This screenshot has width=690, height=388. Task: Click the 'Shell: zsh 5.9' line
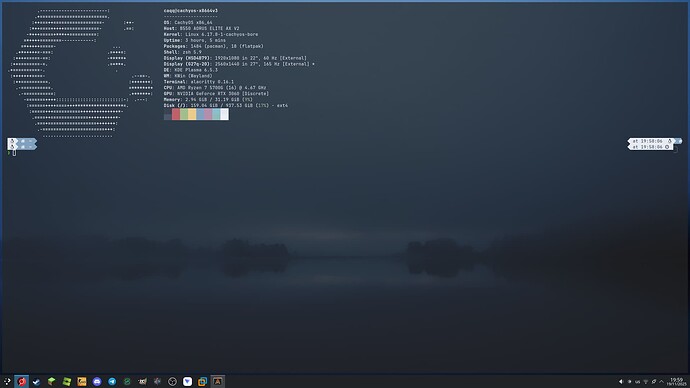tap(183, 52)
